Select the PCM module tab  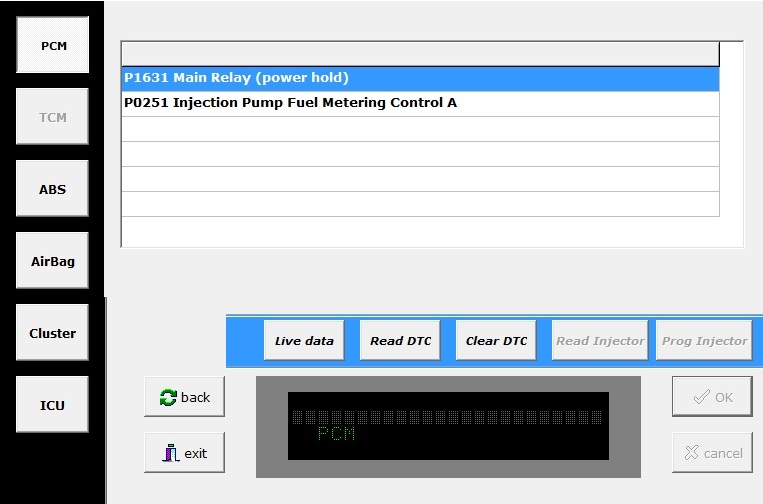tap(53, 45)
